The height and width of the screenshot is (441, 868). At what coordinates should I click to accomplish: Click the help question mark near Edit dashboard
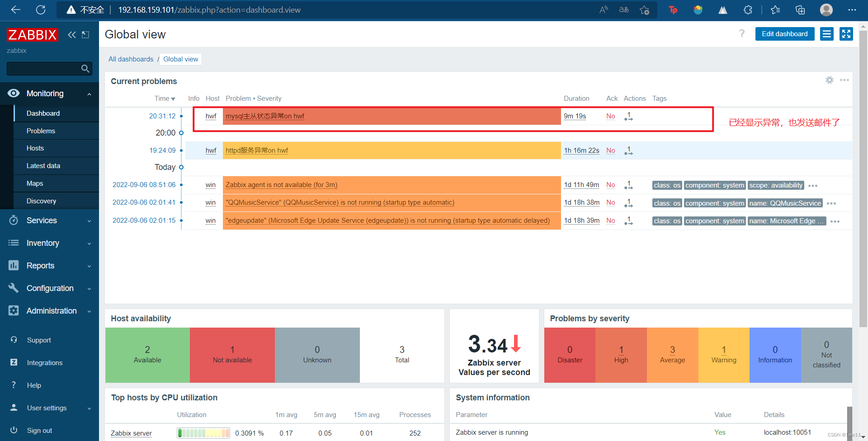click(x=741, y=33)
